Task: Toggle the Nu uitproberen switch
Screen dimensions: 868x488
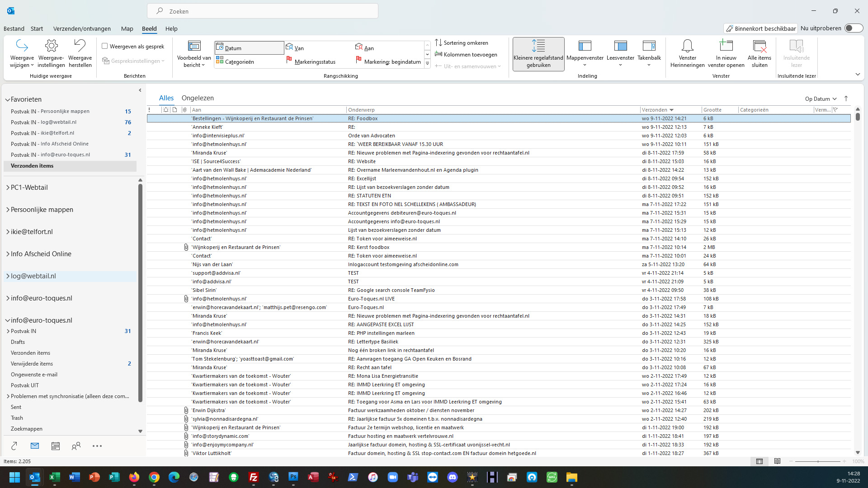Action: [854, 28]
